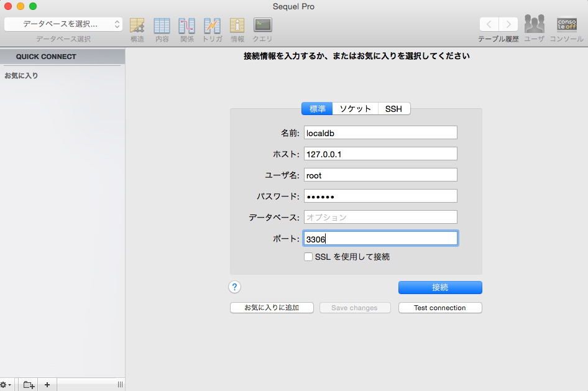The width and height of the screenshot is (588, 391).
Task: Select QUICK CONNECT in the sidebar
Action: click(62, 57)
